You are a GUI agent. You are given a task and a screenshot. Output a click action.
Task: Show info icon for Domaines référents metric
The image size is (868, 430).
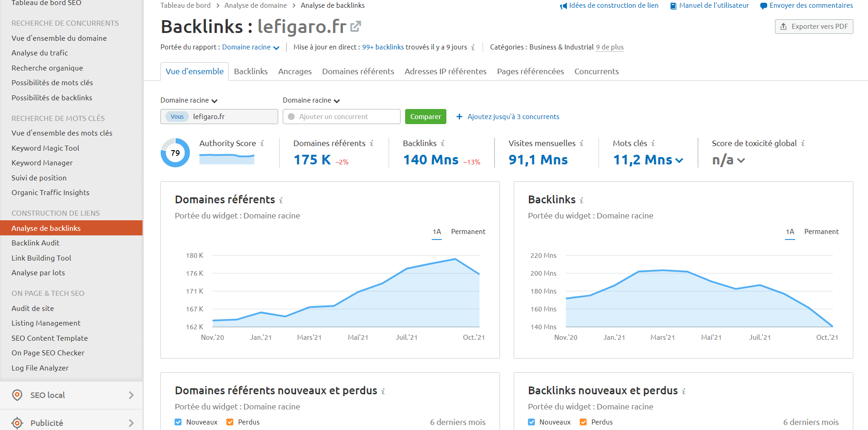(372, 143)
